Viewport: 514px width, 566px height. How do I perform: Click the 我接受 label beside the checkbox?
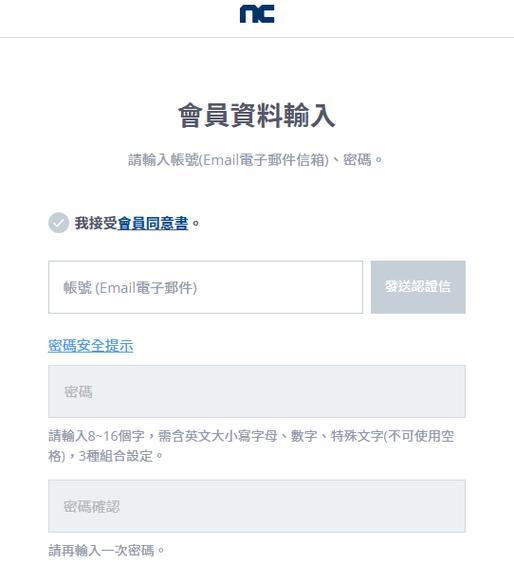click(96, 223)
